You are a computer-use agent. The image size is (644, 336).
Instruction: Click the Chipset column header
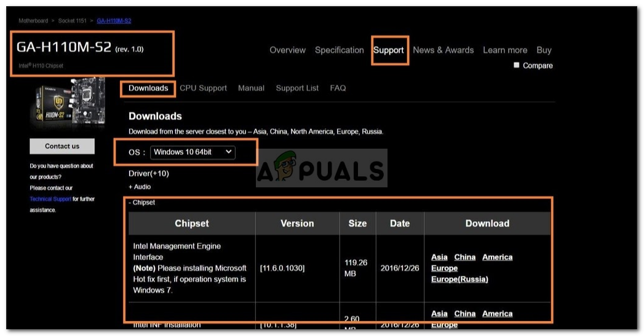point(192,223)
